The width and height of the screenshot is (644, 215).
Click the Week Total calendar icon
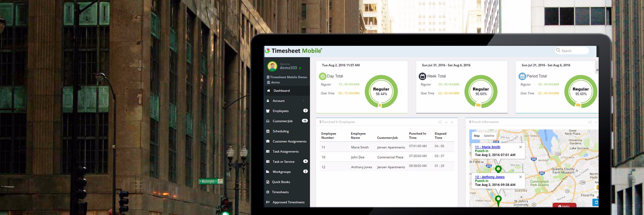point(422,77)
